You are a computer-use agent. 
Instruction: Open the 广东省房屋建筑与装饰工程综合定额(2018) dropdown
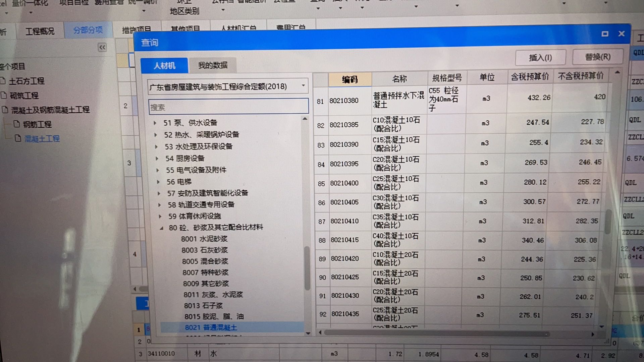(303, 86)
